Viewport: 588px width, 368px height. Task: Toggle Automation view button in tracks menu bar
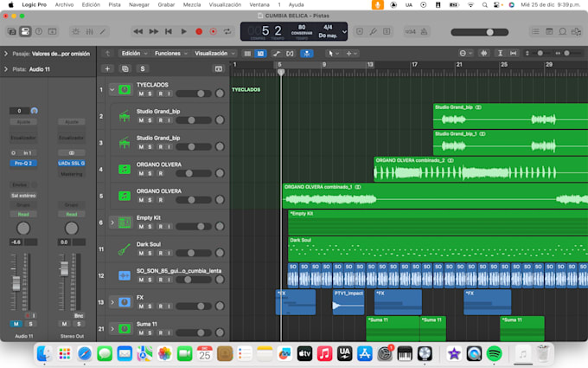277,54
